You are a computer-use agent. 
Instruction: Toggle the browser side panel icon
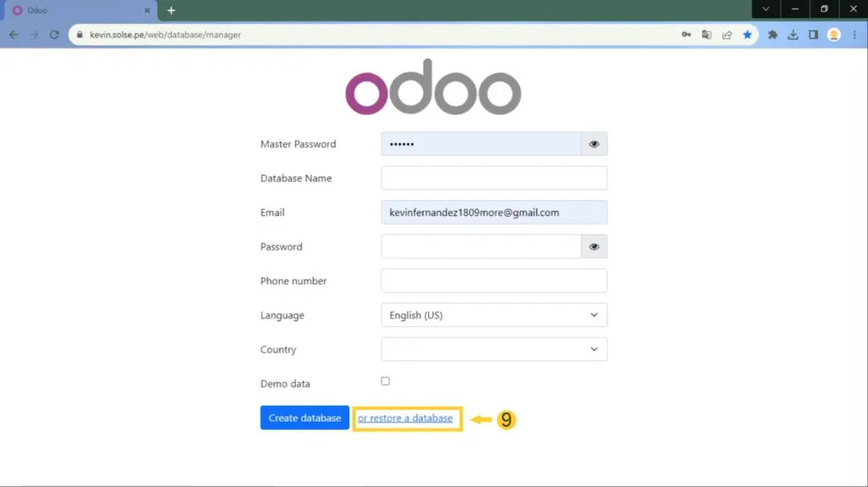click(x=813, y=35)
